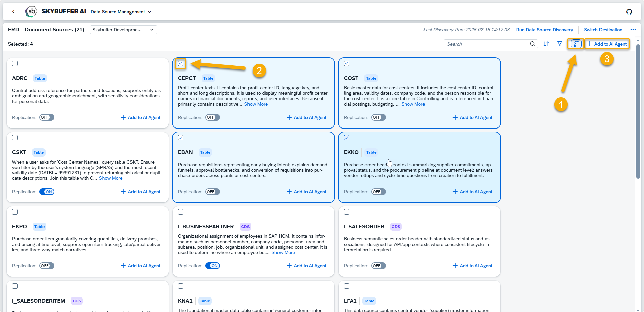Click the Skybuffer logo
644x312 pixels.
coord(31,11)
